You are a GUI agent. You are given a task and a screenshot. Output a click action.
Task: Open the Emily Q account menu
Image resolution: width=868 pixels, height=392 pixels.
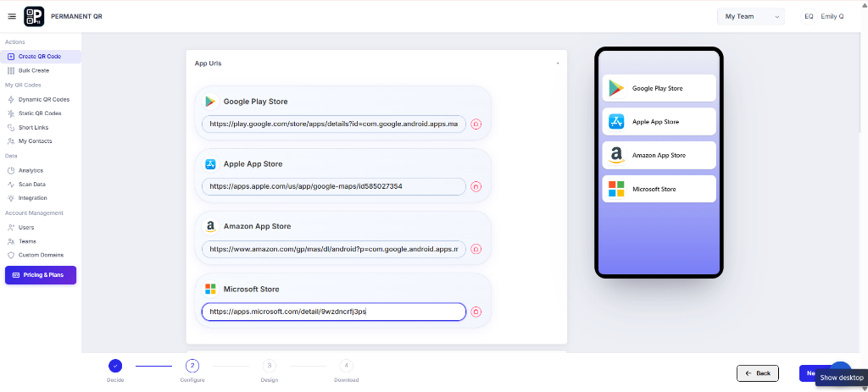click(x=833, y=17)
